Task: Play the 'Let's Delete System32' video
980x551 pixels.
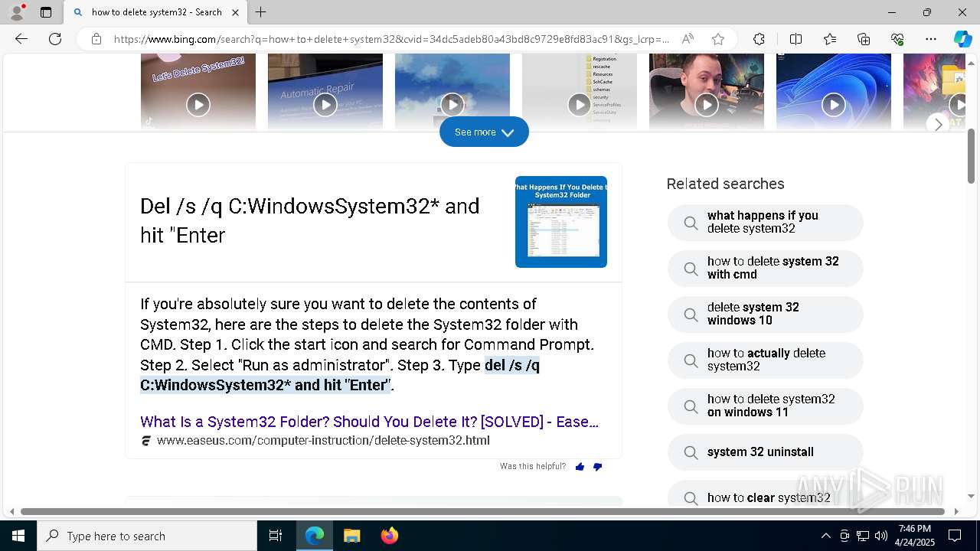Action: (x=198, y=105)
